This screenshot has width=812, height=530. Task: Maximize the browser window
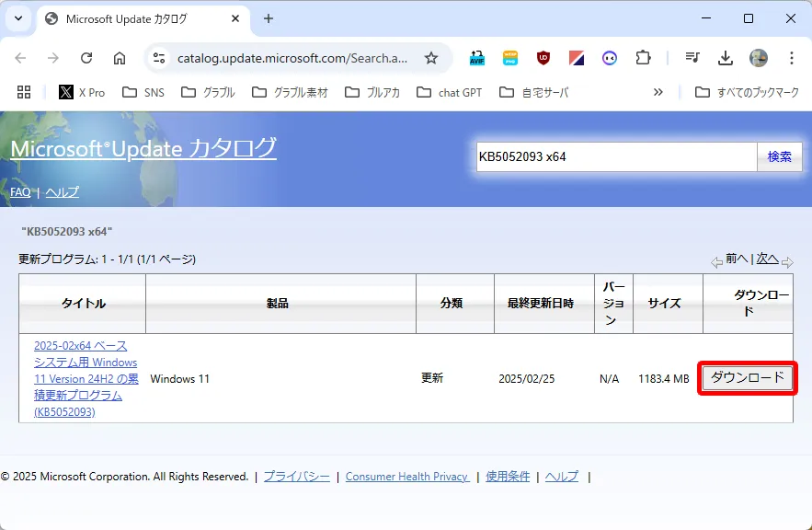749,18
